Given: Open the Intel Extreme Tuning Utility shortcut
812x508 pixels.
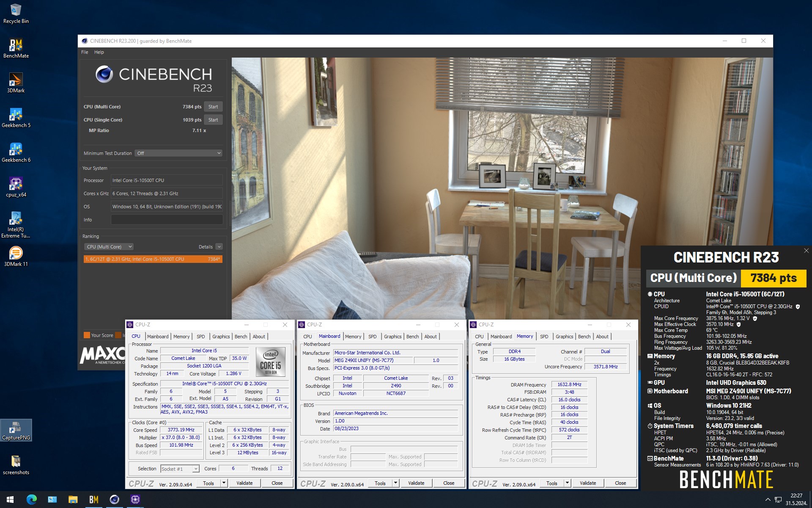Looking at the screenshot, I should click(16, 225).
